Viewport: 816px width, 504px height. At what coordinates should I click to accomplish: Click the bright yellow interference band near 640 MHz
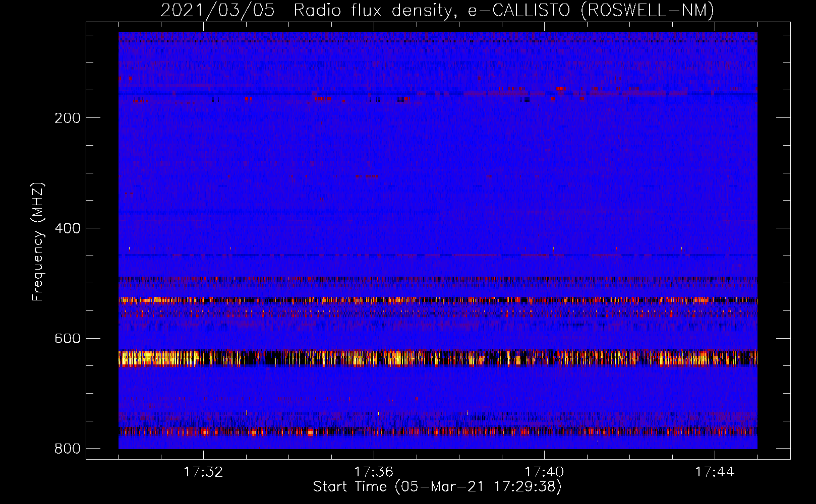[x=438, y=358]
